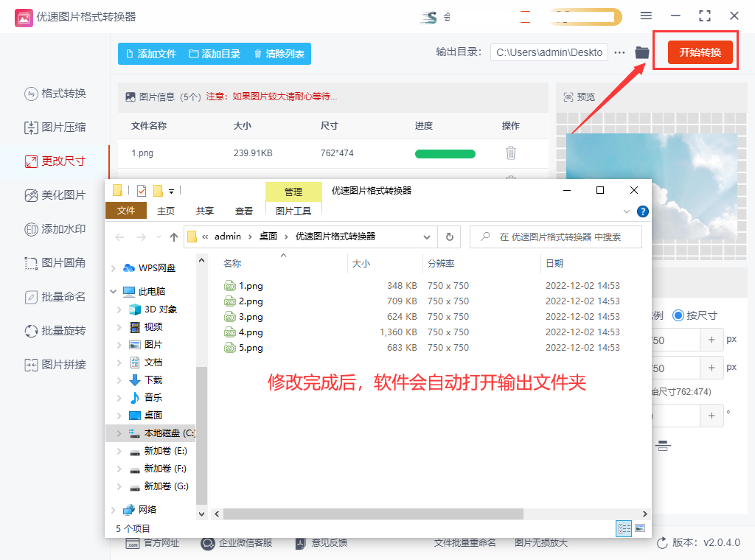Open the 批量命名 batch rename tool

pos(55,297)
